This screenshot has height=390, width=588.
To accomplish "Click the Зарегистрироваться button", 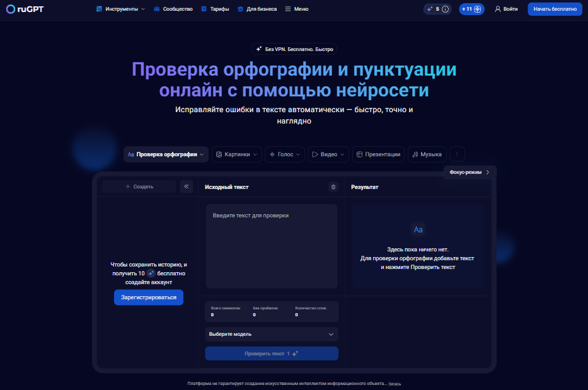I will click(x=149, y=297).
